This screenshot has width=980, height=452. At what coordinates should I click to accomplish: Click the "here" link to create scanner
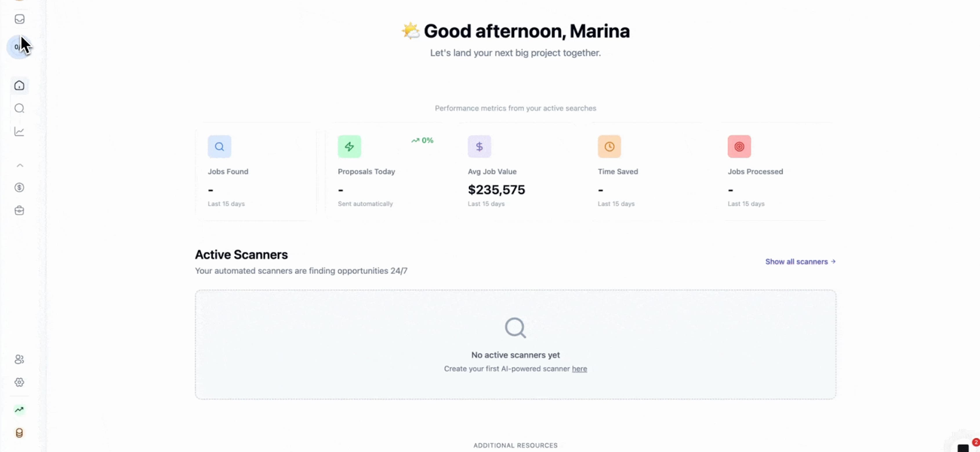click(579, 369)
